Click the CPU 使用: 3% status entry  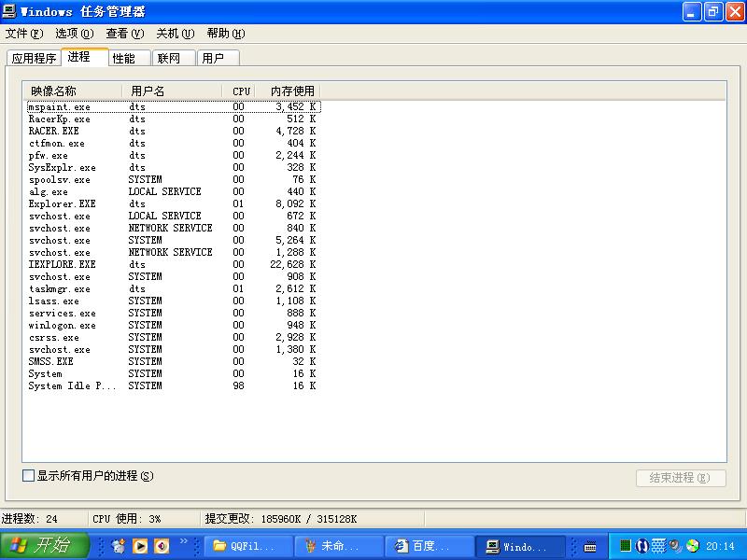pos(127,519)
